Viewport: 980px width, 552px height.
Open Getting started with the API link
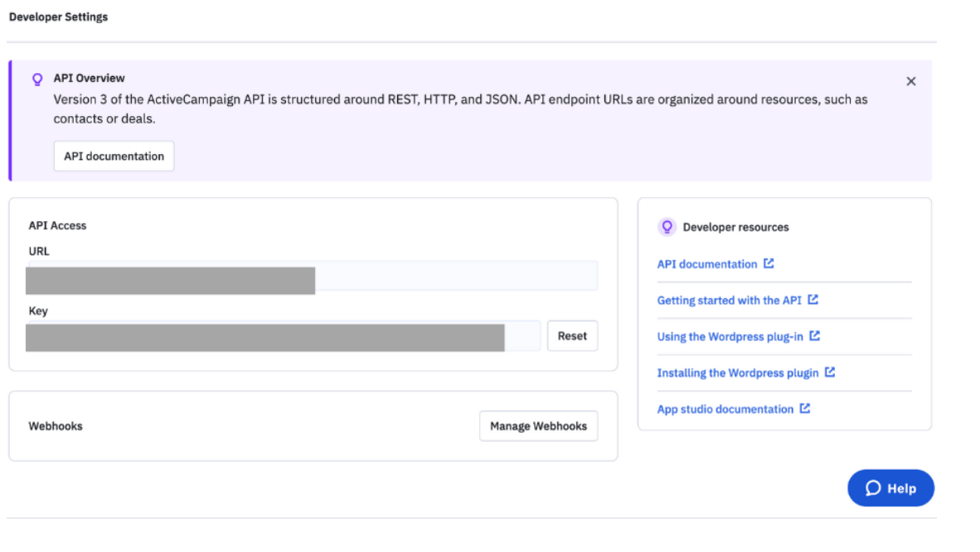tap(729, 301)
